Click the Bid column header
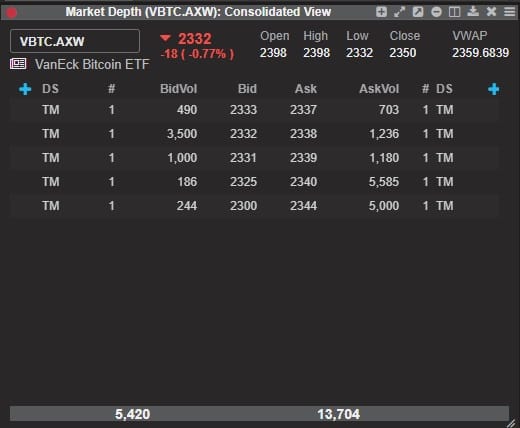 click(x=247, y=89)
